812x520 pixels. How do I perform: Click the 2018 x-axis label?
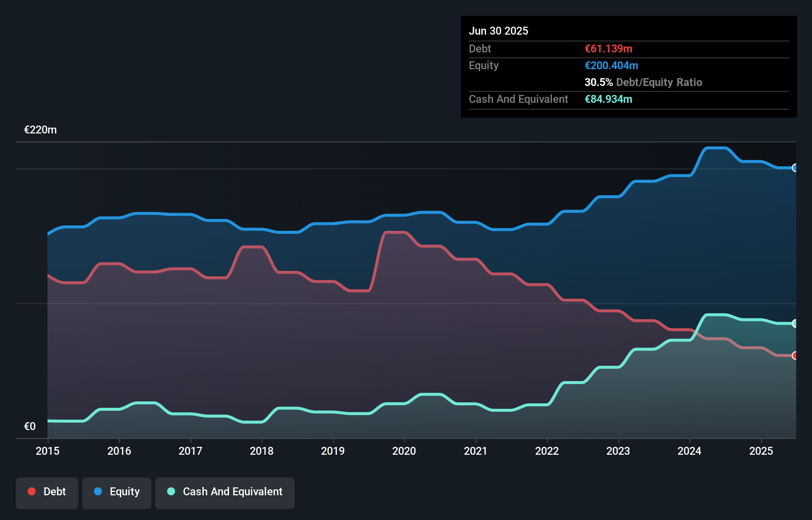coord(262,451)
